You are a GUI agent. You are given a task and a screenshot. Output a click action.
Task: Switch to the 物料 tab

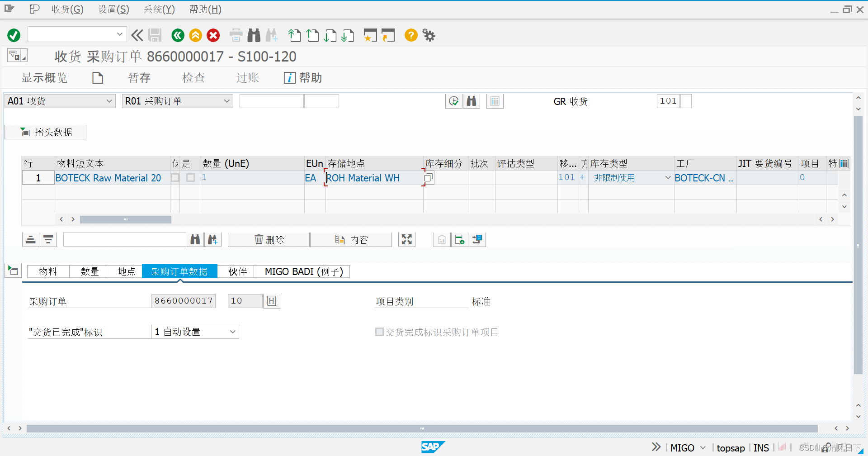pyautogui.click(x=48, y=271)
